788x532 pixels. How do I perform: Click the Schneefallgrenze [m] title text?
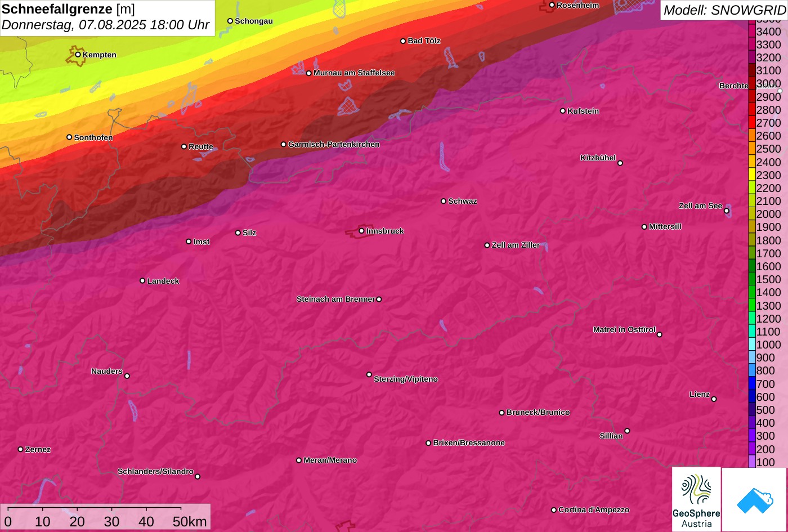(68, 9)
